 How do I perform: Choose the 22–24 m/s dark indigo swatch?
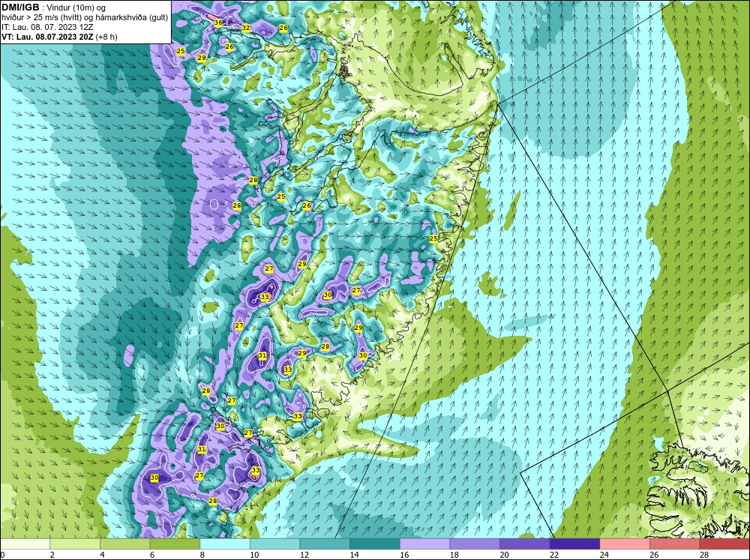[575, 544]
